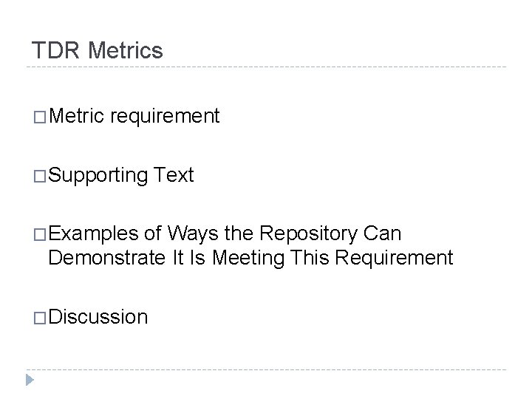Click the dashed line under the title
Screen dimensions: 532x399
pos(266,67)
